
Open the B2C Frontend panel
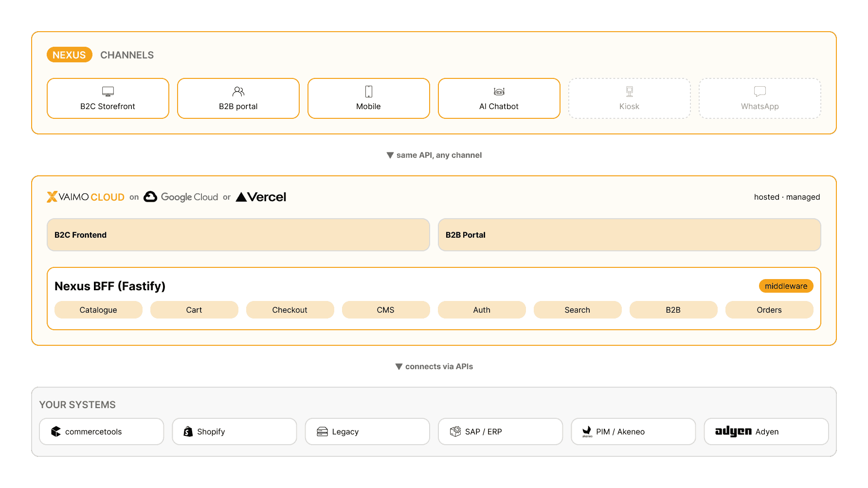(x=238, y=235)
